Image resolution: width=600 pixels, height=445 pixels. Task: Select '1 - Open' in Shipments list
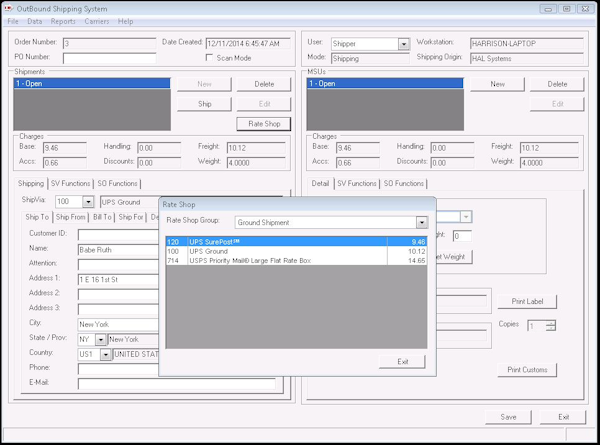point(92,83)
